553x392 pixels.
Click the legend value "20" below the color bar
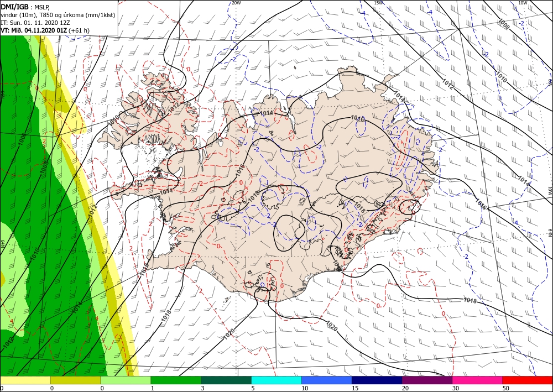pos(405,388)
